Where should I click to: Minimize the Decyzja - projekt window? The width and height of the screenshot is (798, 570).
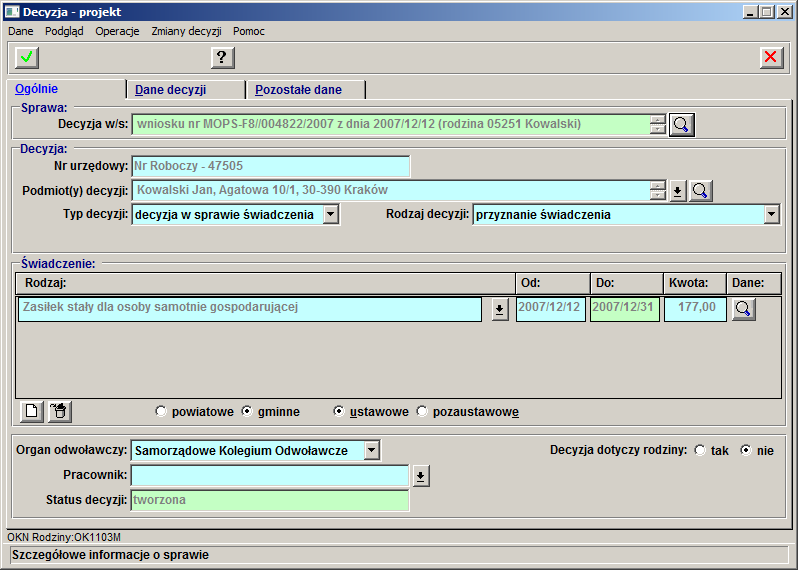(x=749, y=12)
